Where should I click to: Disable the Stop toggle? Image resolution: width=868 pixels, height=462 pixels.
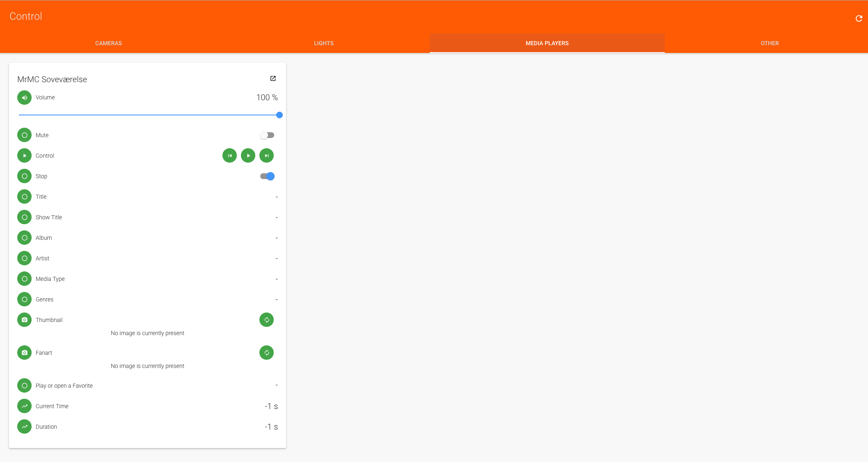point(267,176)
